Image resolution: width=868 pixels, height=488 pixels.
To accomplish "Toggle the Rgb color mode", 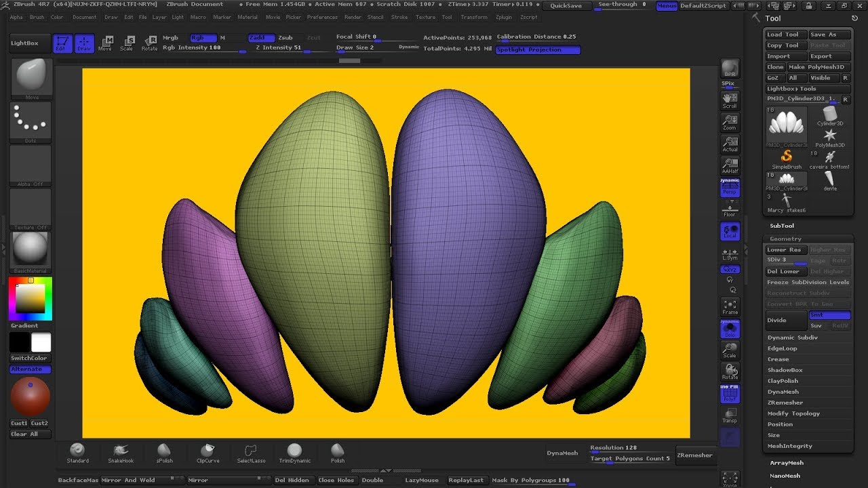I will pyautogui.click(x=202, y=38).
